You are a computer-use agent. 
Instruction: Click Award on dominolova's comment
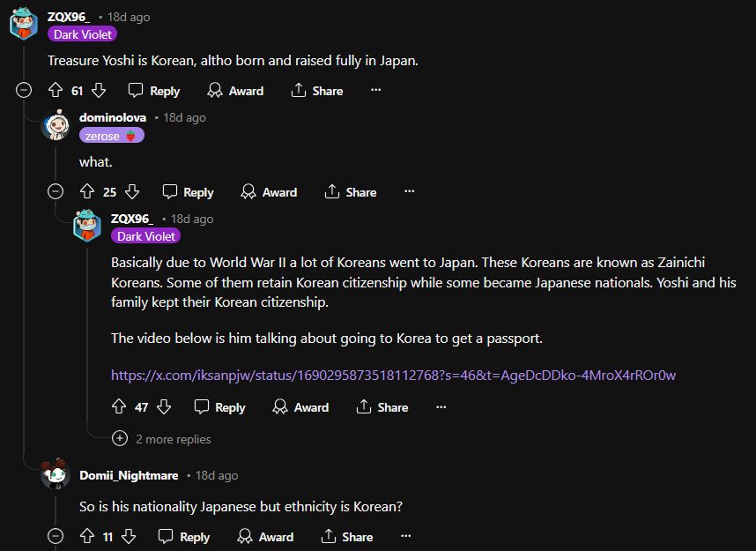pos(269,192)
